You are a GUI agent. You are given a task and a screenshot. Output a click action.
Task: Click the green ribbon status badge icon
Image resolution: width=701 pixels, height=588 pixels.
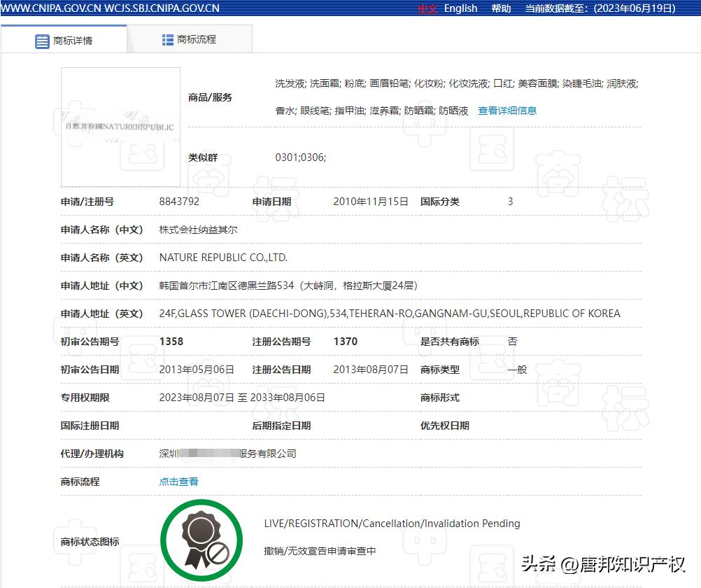201,539
